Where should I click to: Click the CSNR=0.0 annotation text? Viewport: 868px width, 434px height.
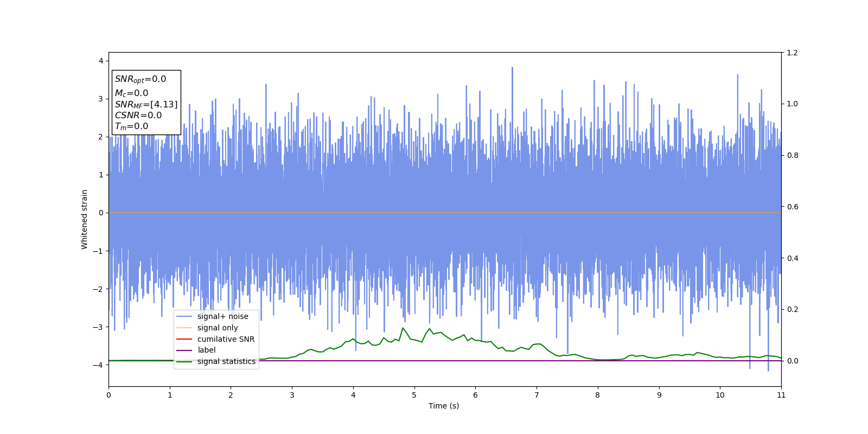[138, 115]
